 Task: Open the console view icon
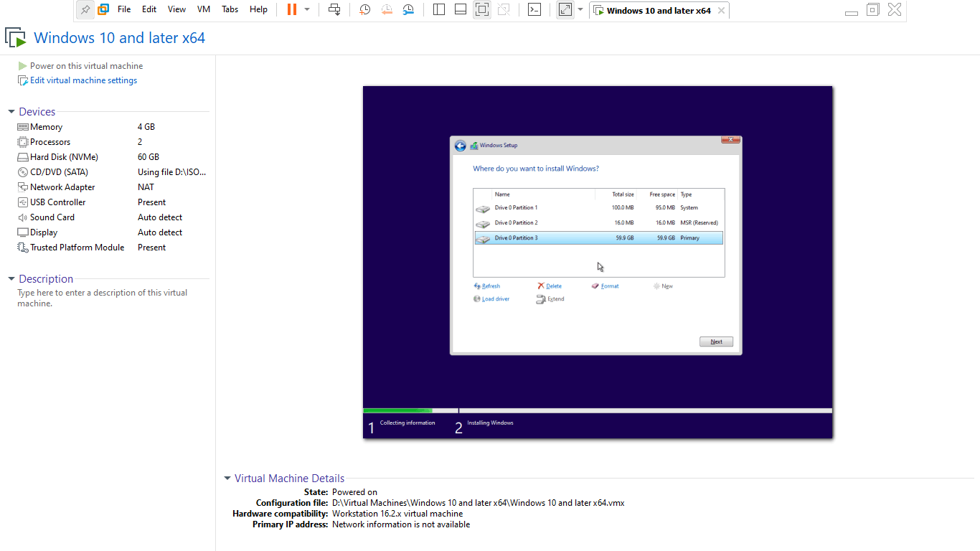click(x=534, y=10)
